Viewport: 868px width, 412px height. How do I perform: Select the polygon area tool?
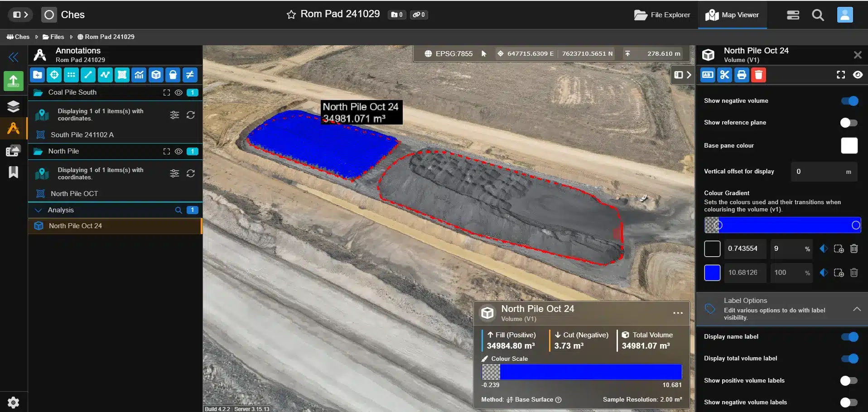[122, 75]
